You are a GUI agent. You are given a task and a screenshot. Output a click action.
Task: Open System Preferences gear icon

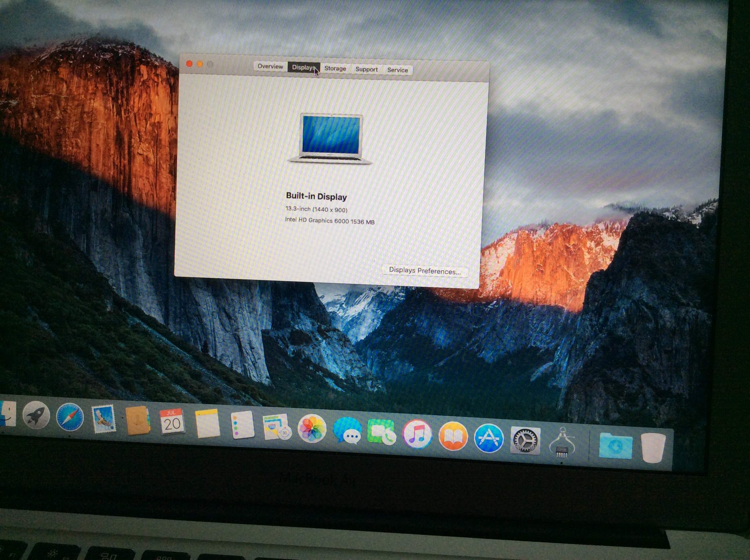pos(525,440)
